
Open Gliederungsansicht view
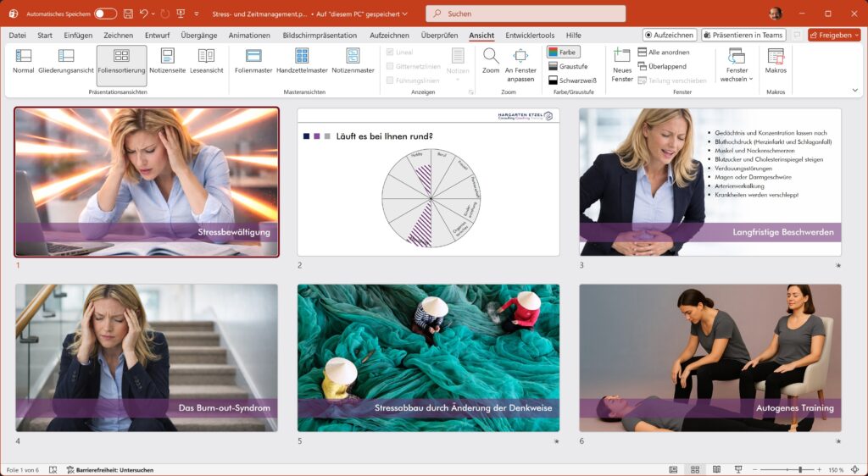(65, 61)
